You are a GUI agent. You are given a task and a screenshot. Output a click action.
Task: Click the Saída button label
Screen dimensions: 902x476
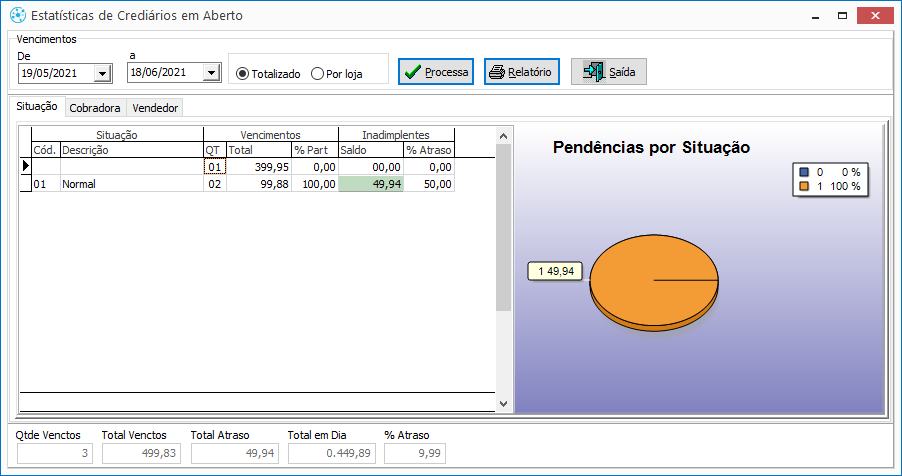(622, 72)
